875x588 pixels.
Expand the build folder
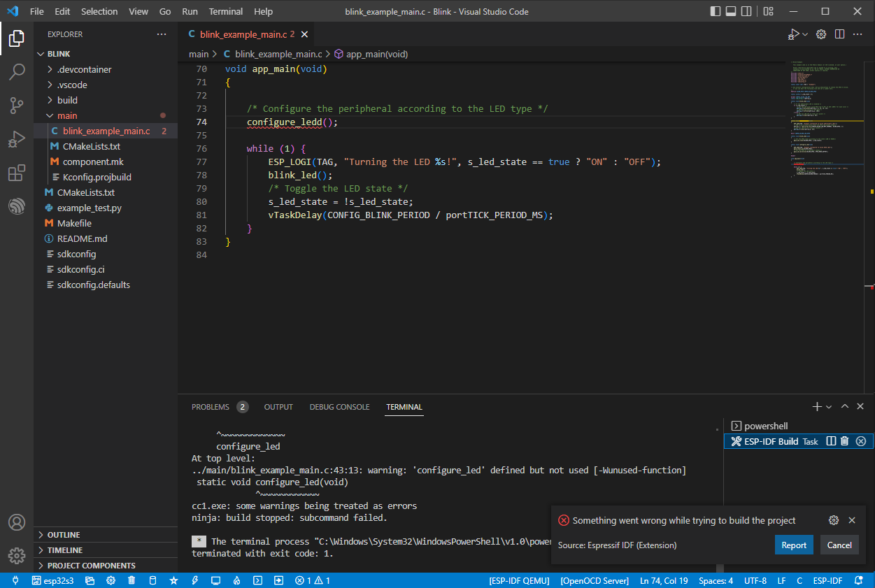click(x=105, y=100)
